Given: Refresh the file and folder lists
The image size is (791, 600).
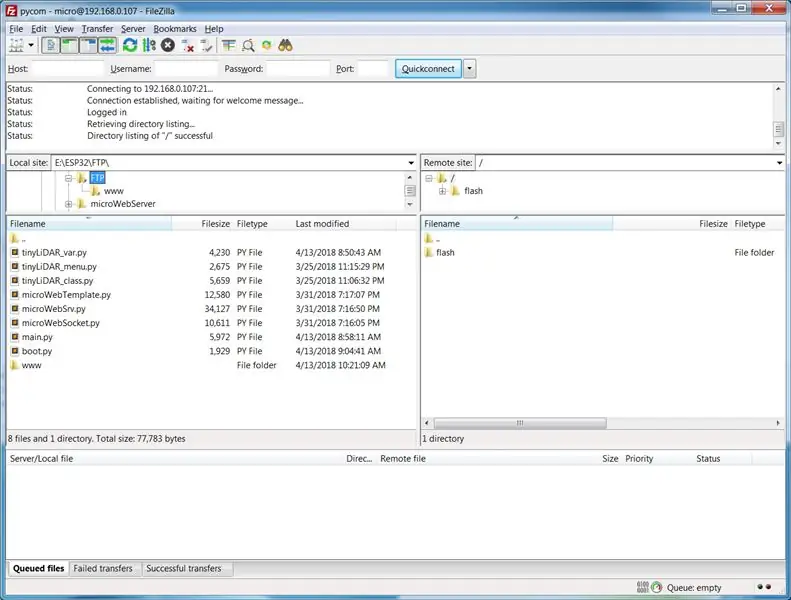Looking at the screenshot, I should coord(130,45).
